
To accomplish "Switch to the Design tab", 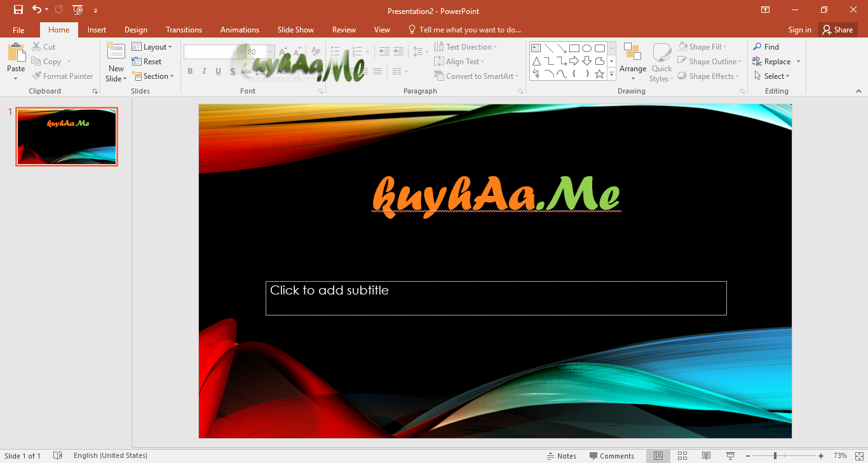I will (135, 30).
